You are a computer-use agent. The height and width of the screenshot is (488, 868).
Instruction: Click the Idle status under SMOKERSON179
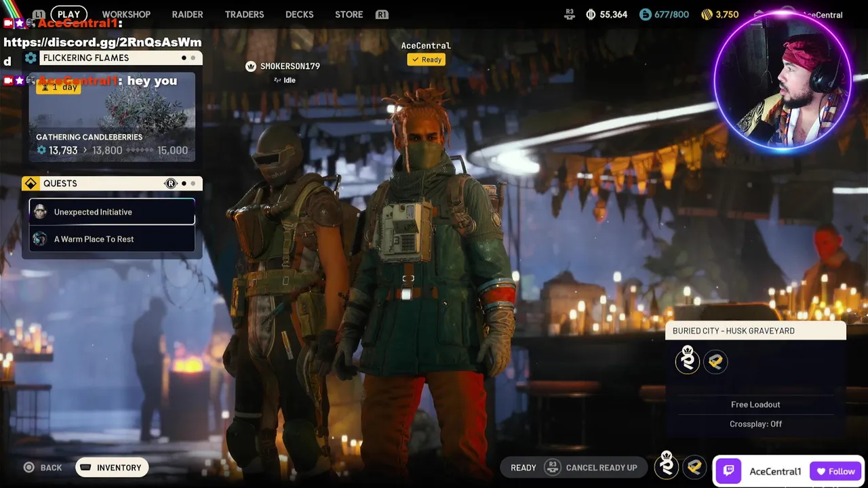coord(284,80)
